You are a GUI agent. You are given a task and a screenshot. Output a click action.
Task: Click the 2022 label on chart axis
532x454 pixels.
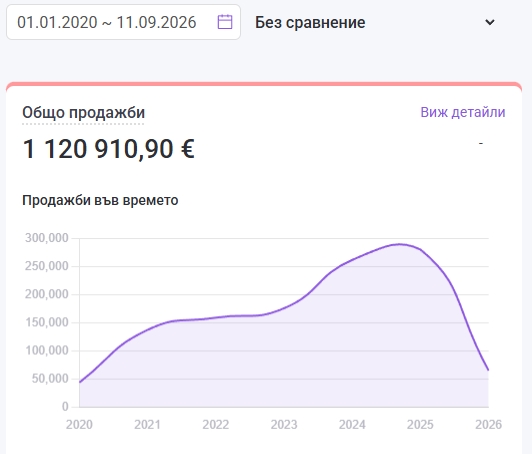click(x=215, y=424)
